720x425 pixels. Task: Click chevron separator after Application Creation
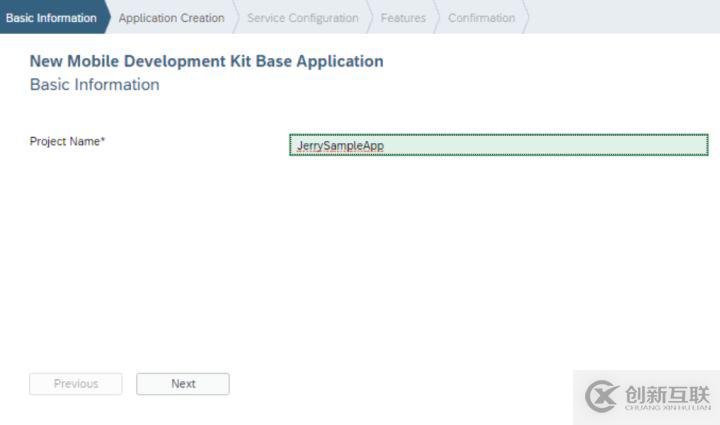click(x=238, y=18)
